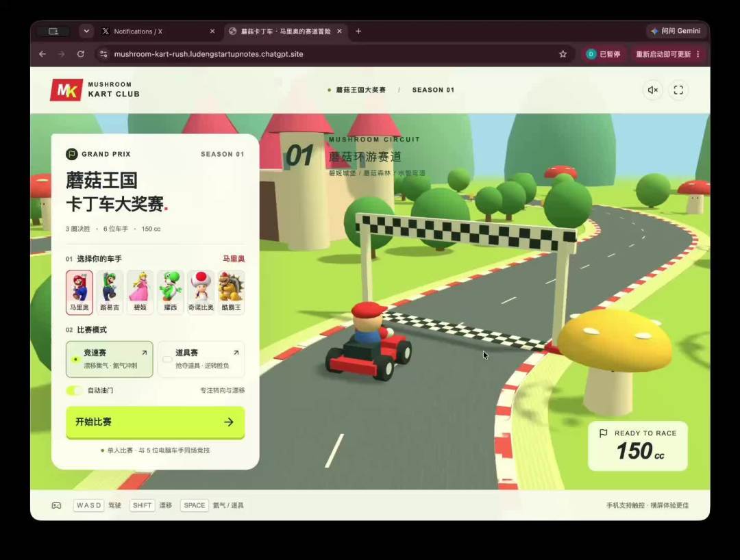Go back to previous page
The image size is (740, 560).
(x=42, y=54)
